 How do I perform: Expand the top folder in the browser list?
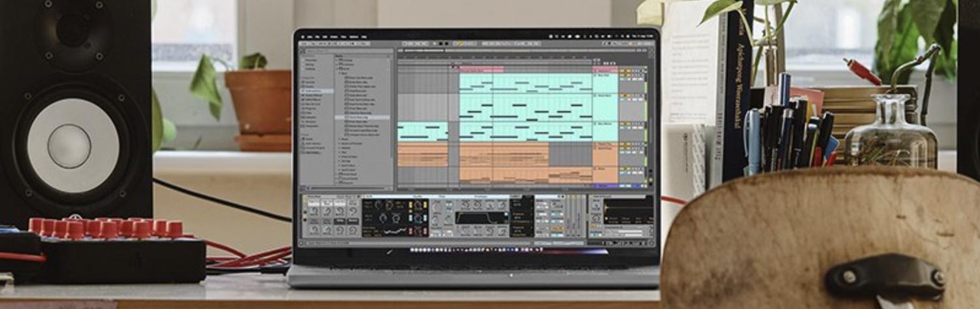[x=337, y=61]
